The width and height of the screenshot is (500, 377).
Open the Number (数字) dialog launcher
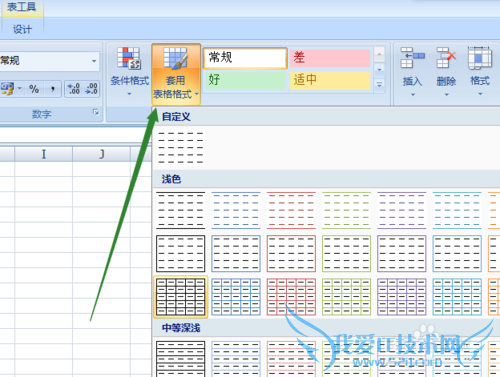(96, 112)
